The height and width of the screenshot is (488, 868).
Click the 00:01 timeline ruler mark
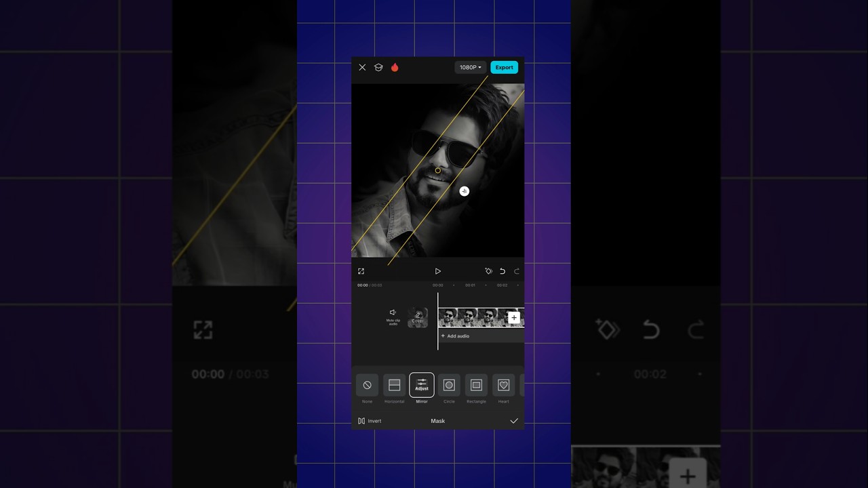(470, 285)
